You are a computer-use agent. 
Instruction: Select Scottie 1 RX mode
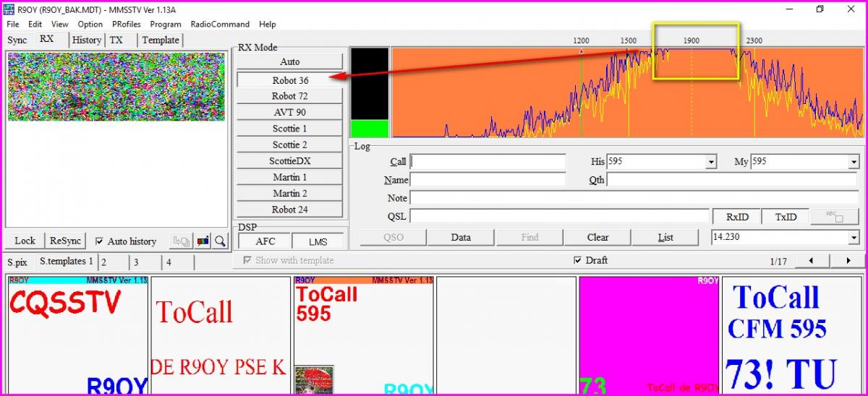[289, 129]
